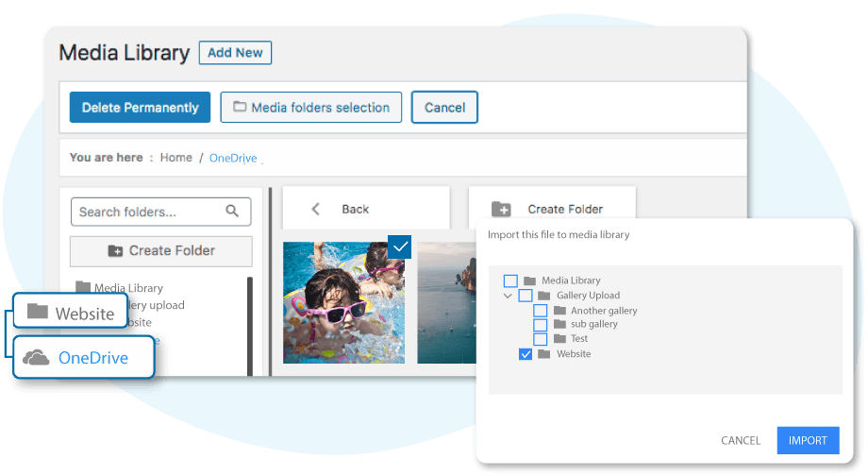
Task: Click the folder tree vertical scrollbar
Action: point(250,327)
